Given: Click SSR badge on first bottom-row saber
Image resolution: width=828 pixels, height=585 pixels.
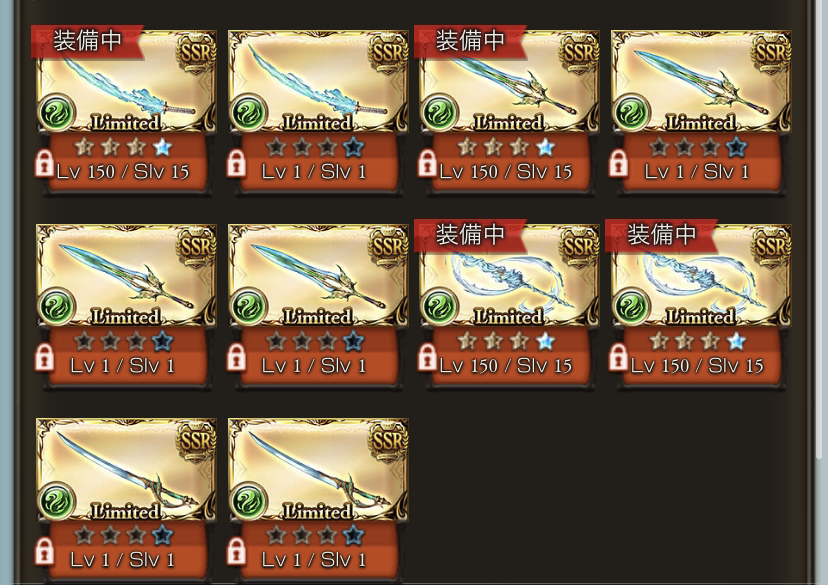Looking at the screenshot, I should click(x=196, y=442).
